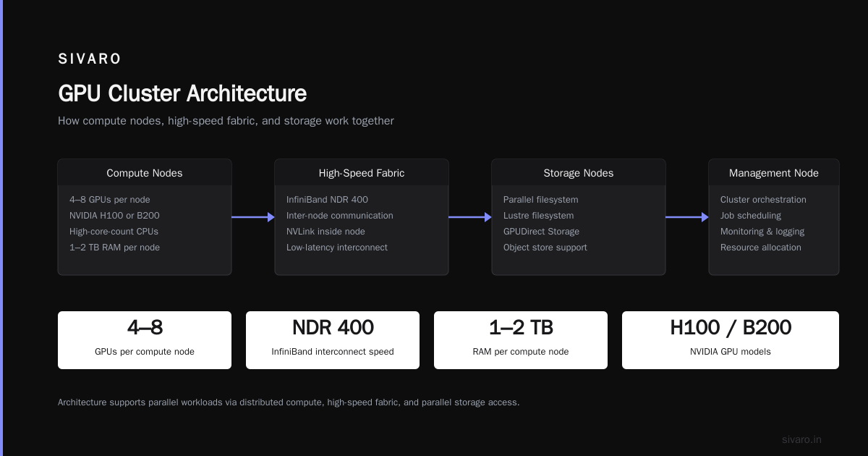
Task: Click the arrow between Fabric and Storage Nodes
Action: 470,217
